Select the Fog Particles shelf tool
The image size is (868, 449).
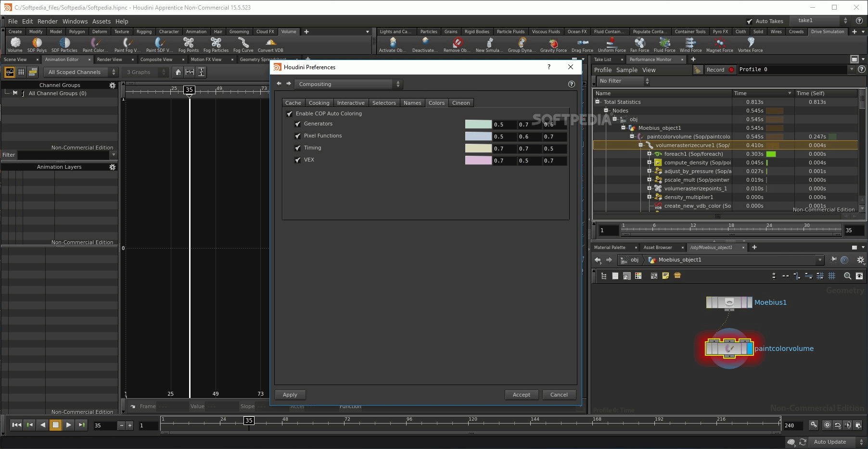[x=216, y=45]
